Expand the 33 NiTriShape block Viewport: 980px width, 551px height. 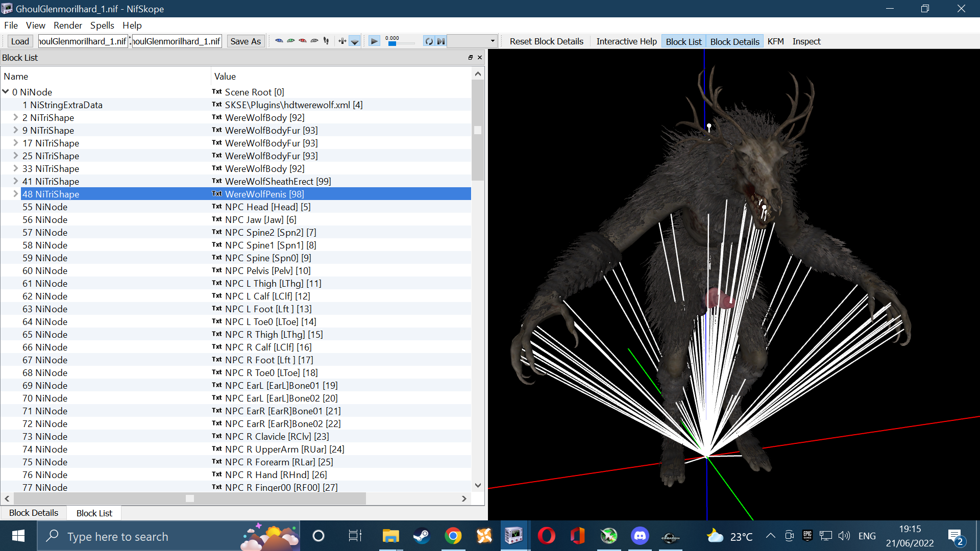coord(16,168)
